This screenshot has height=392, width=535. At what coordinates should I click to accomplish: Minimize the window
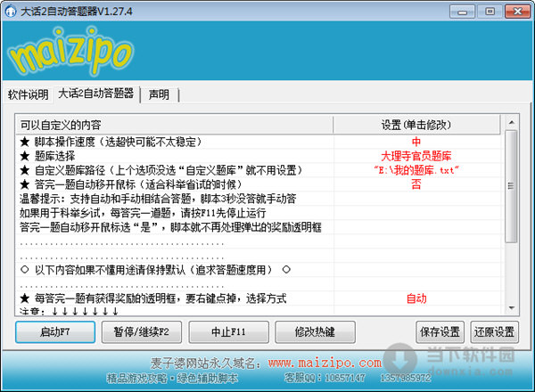(462, 12)
